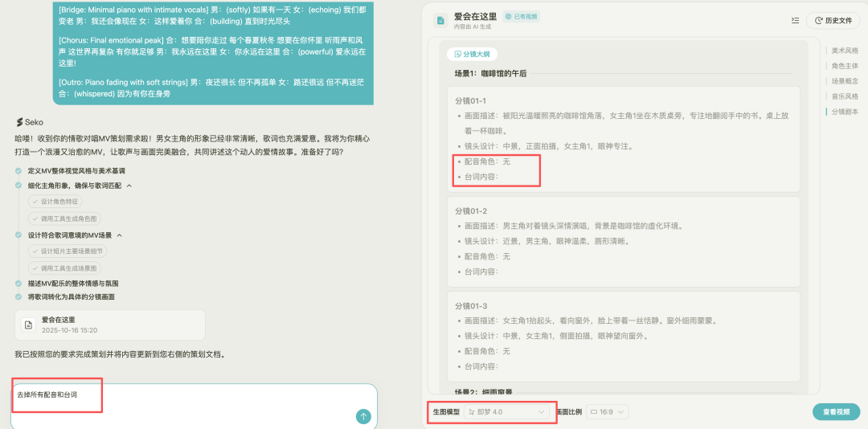Open the 画面比例 16:9 dropdown
Viewport: 868px width, 429px height.
608,412
